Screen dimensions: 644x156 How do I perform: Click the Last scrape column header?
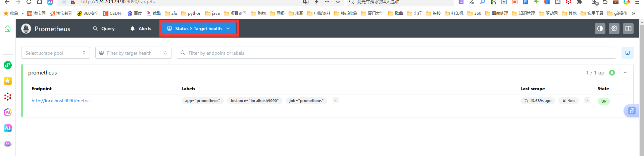pos(533,89)
